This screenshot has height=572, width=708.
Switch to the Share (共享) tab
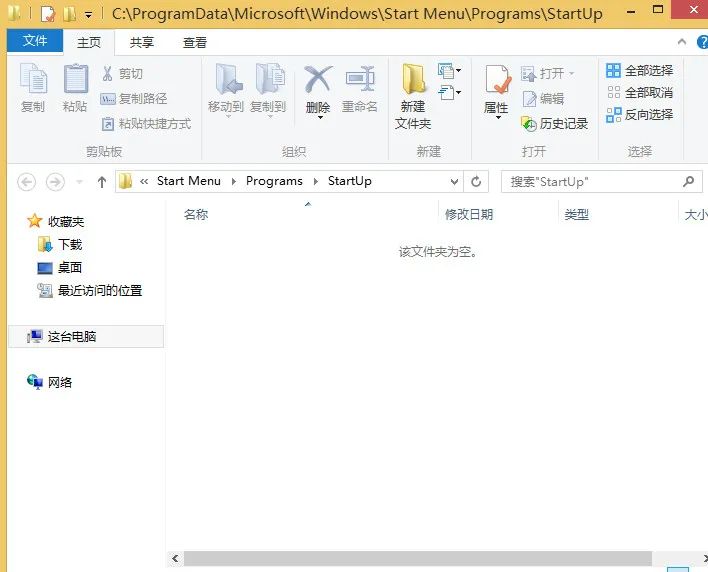(x=142, y=42)
